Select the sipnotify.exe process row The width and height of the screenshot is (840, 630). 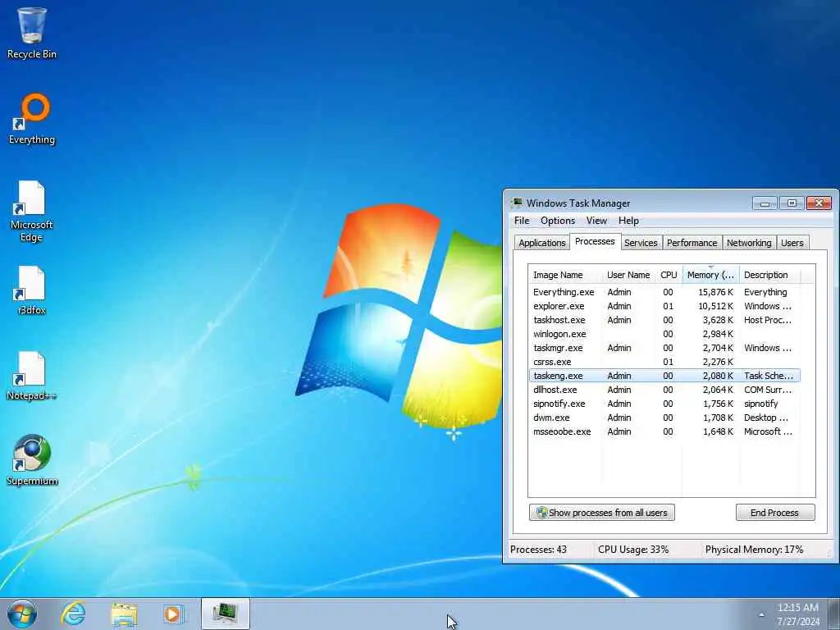point(664,404)
